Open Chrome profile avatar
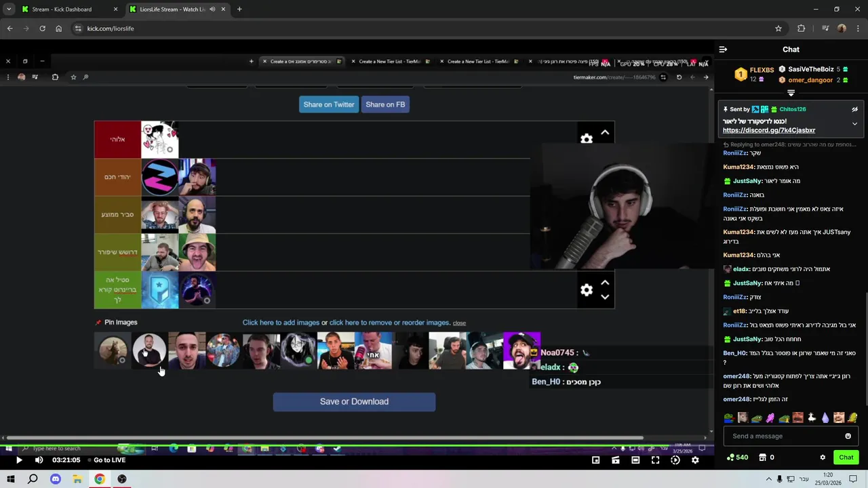This screenshot has width=868, height=488. tap(842, 28)
